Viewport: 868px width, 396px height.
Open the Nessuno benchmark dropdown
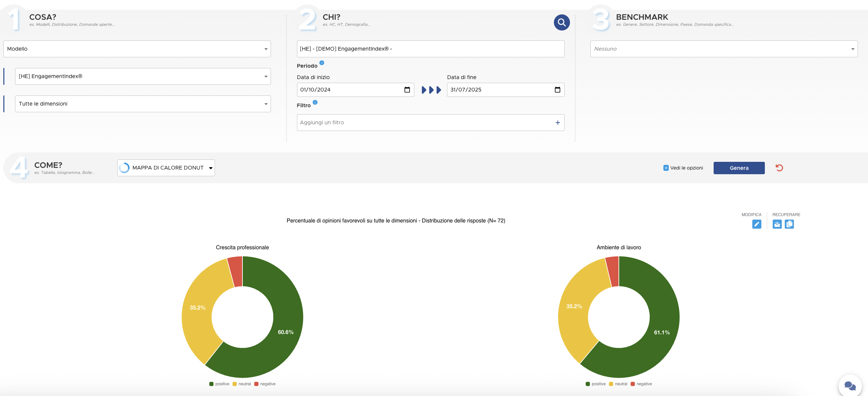point(723,49)
